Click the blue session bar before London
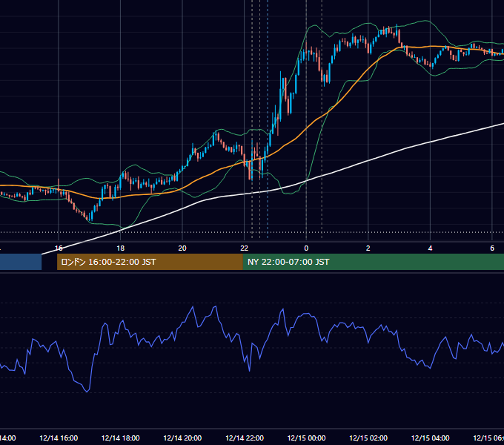 [x=21, y=262]
